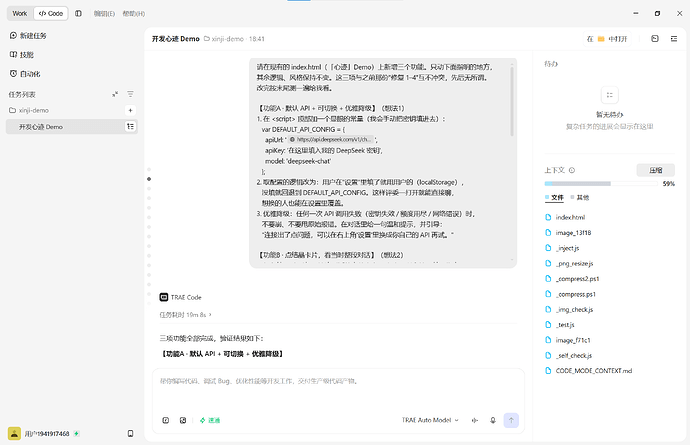
Task: Open image_13f18 context file
Action: (x=573, y=233)
